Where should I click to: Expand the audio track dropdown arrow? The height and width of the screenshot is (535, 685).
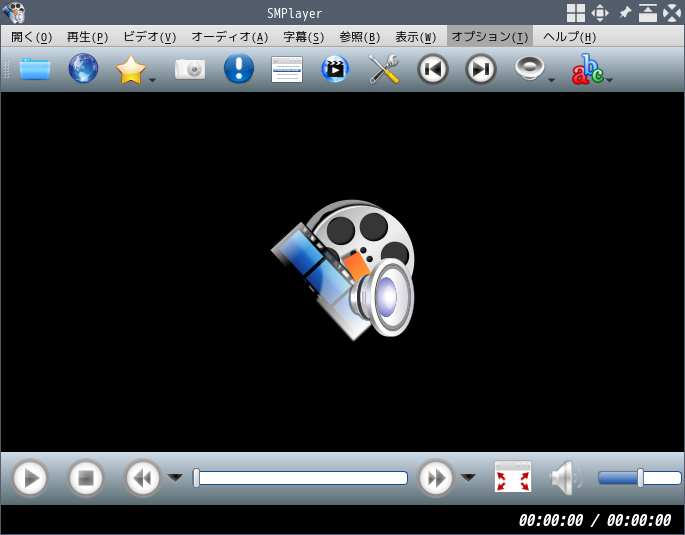pyautogui.click(x=551, y=80)
